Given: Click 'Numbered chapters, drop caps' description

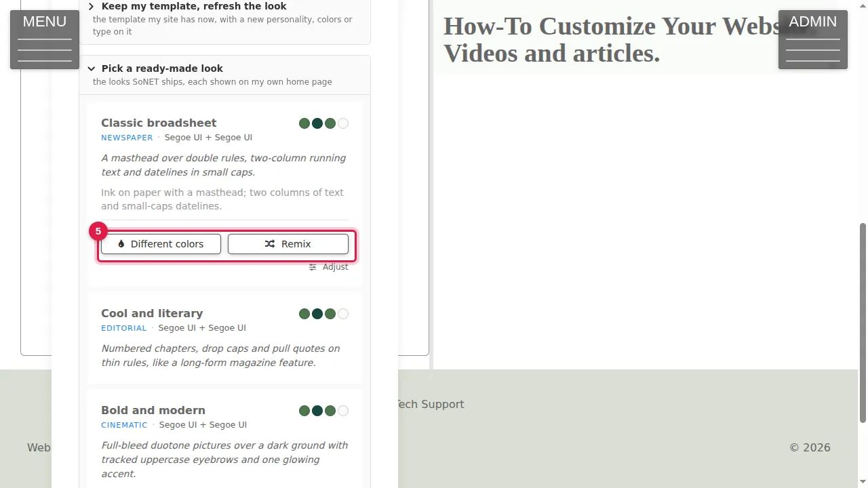Looking at the screenshot, I should pyautogui.click(x=220, y=355).
